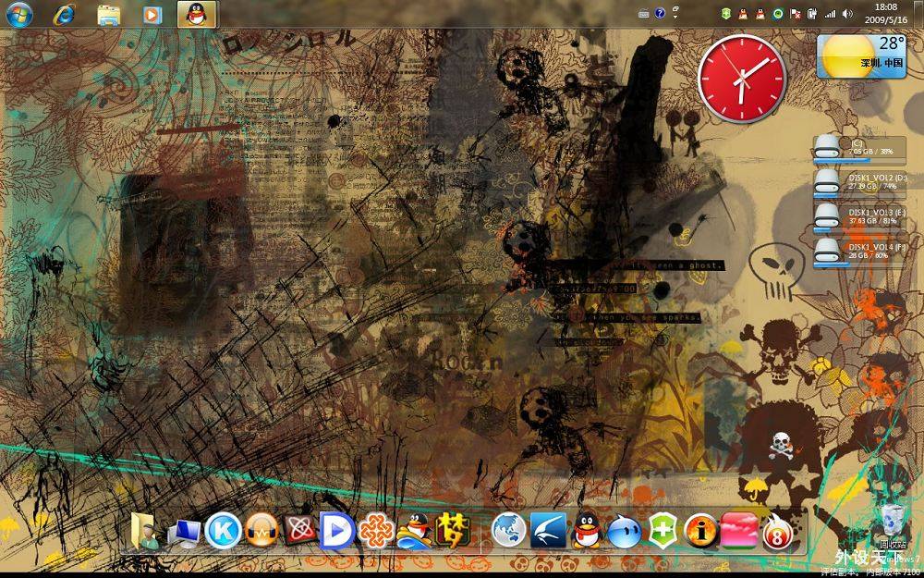Launch Windows Media Player from the taskbar
Screen dimensions: 924x578
click(x=152, y=14)
